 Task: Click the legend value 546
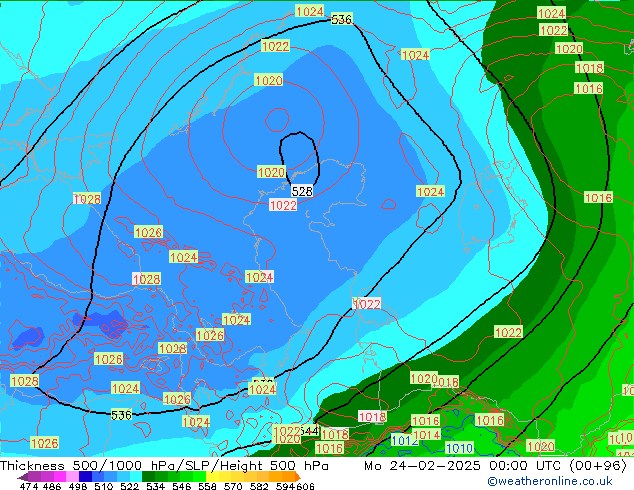(181, 486)
